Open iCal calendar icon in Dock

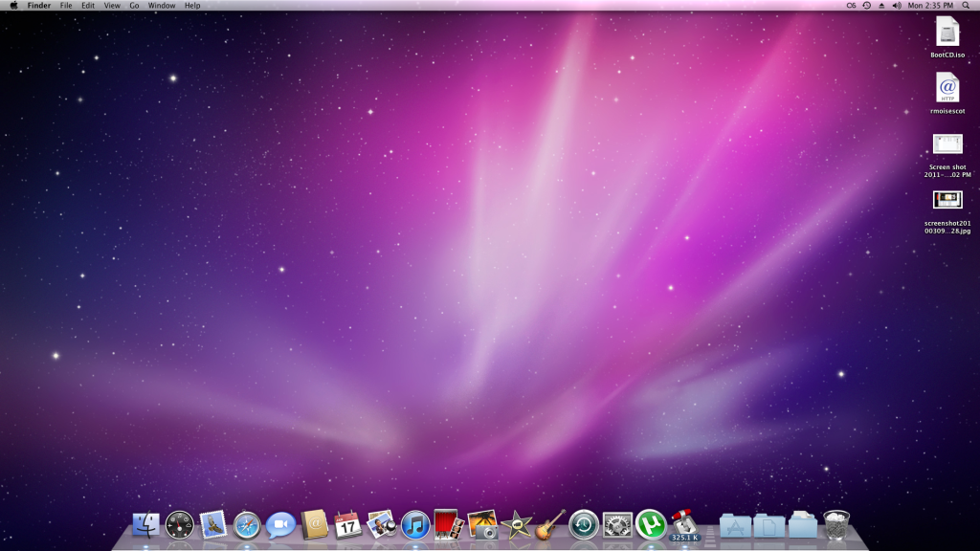[348, 525]
